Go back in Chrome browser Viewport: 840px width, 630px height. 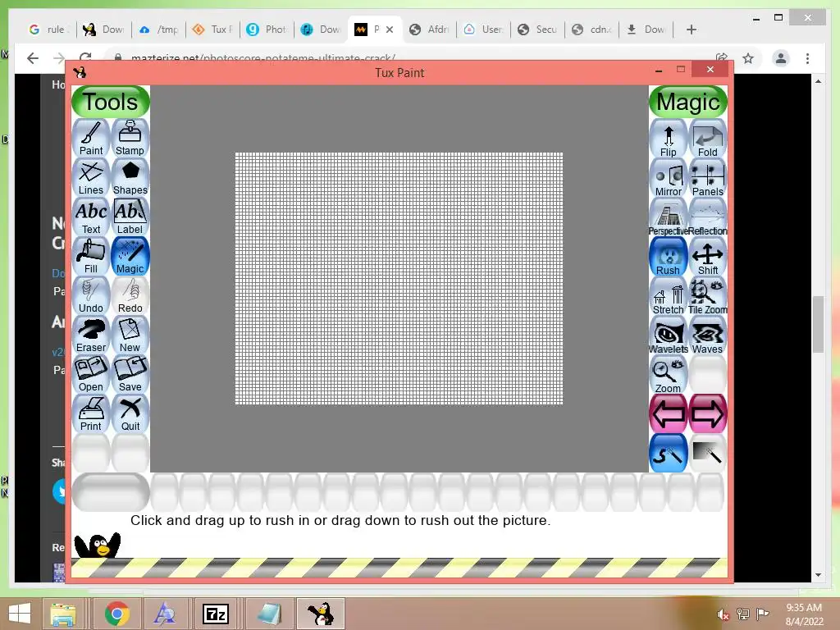tap(33, 58)
